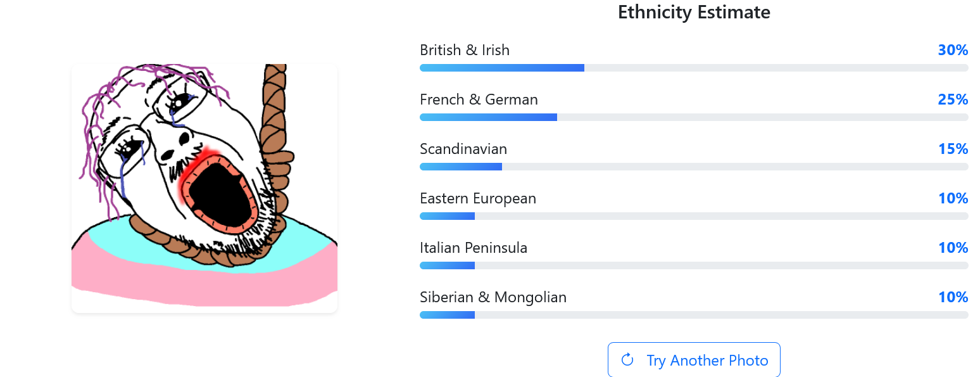Click the 10% value for Siberian & Mongolian
This screenshot has height=377, width=980.
(x=953, y=297)
